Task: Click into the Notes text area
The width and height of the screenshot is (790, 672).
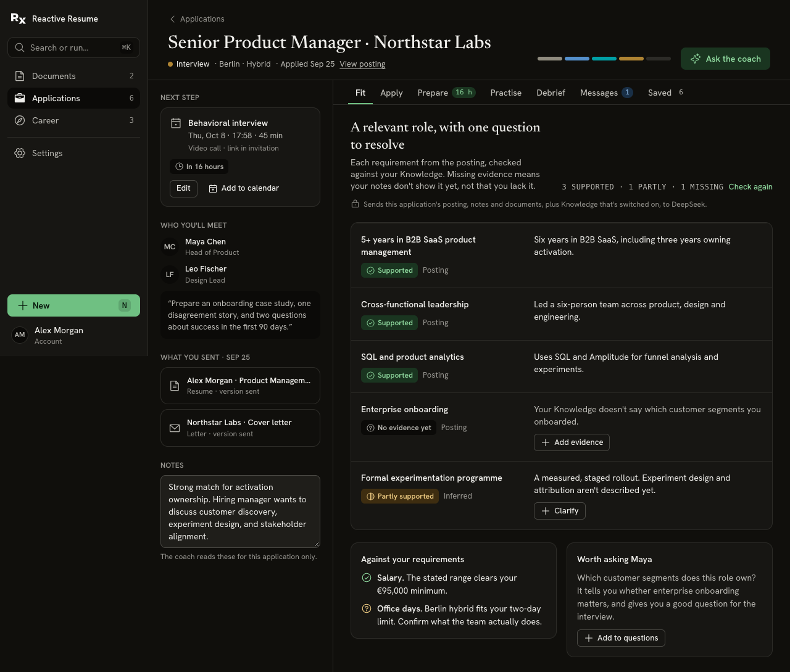Action: click(x=240, y=512)
